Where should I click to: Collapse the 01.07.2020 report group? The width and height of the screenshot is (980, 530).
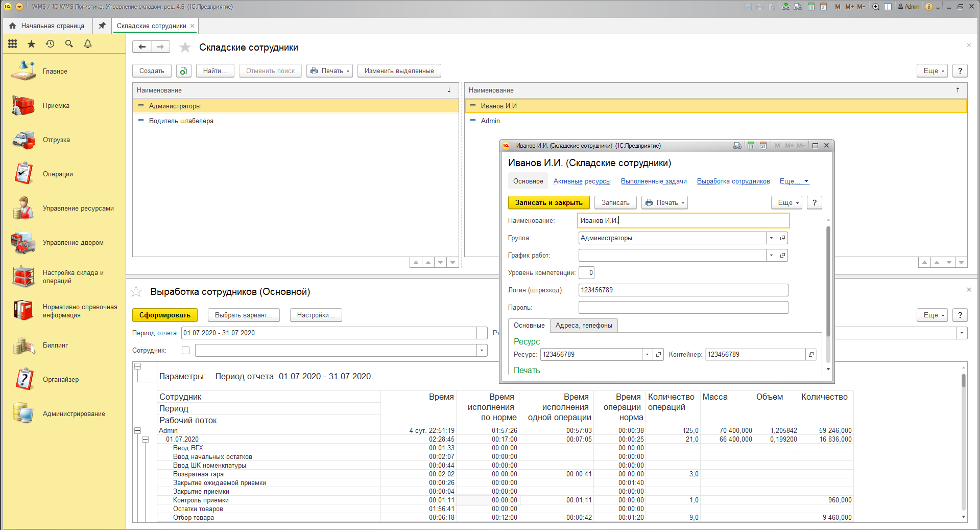[146, 440]
